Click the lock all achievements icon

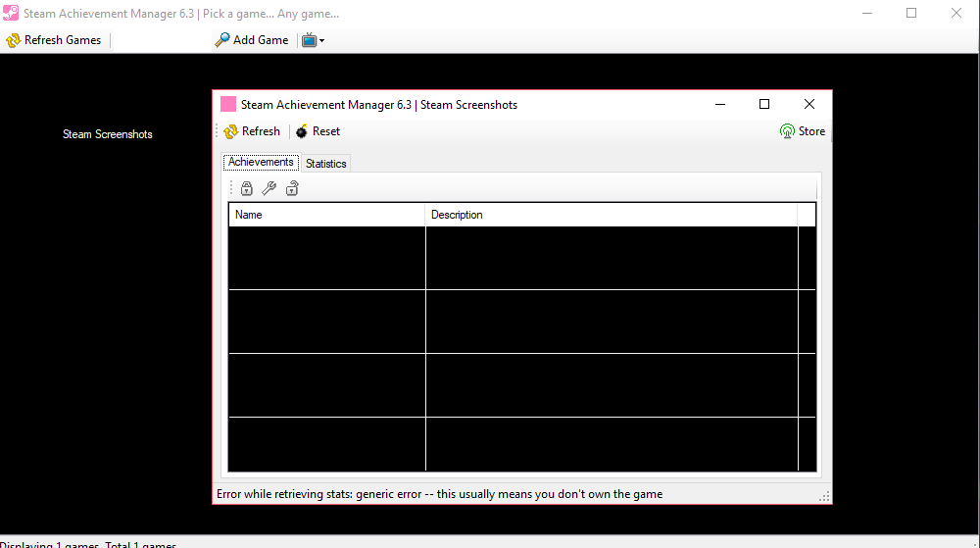(247, 188)
